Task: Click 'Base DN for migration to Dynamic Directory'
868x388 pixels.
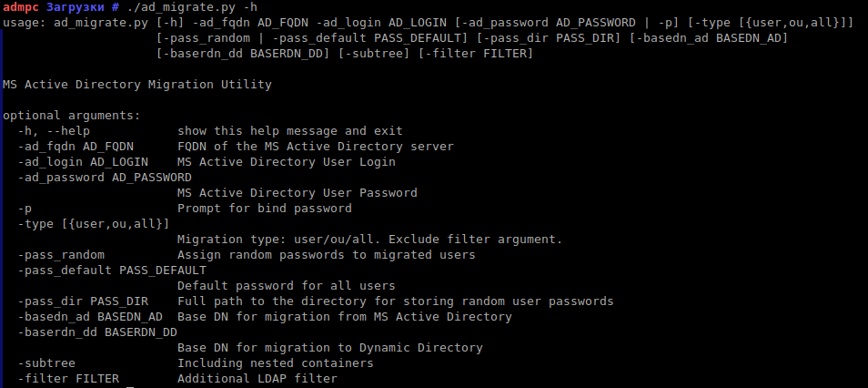Action: pos(329,348)
